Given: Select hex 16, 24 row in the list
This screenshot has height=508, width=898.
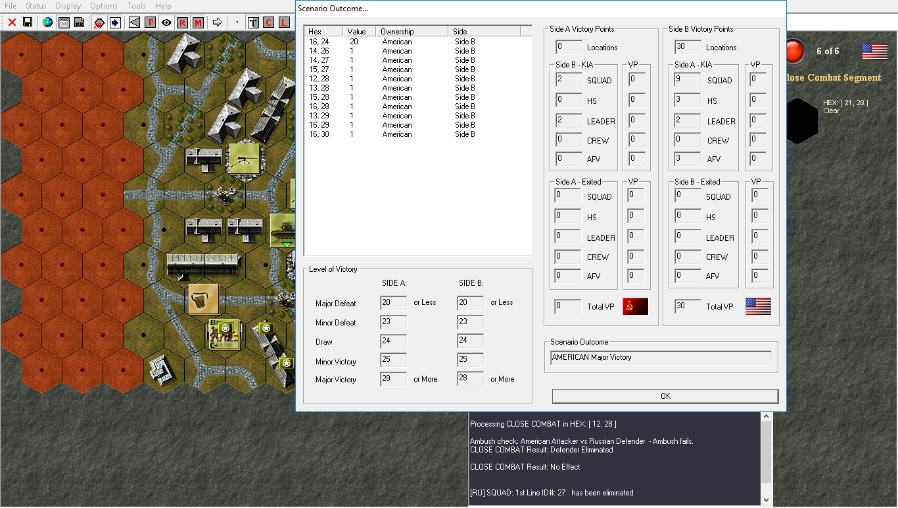Looking at the screenshot, I should [418, 42].
